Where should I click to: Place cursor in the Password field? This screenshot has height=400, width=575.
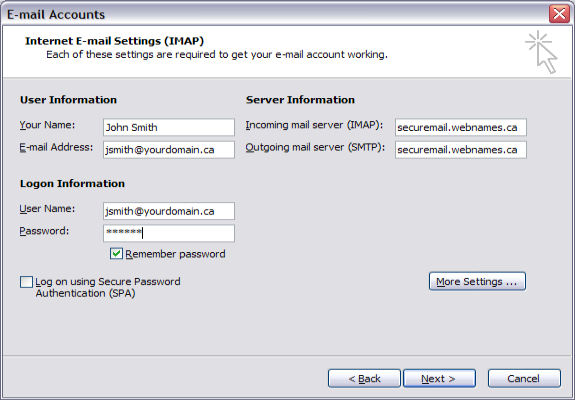point(169,233)
